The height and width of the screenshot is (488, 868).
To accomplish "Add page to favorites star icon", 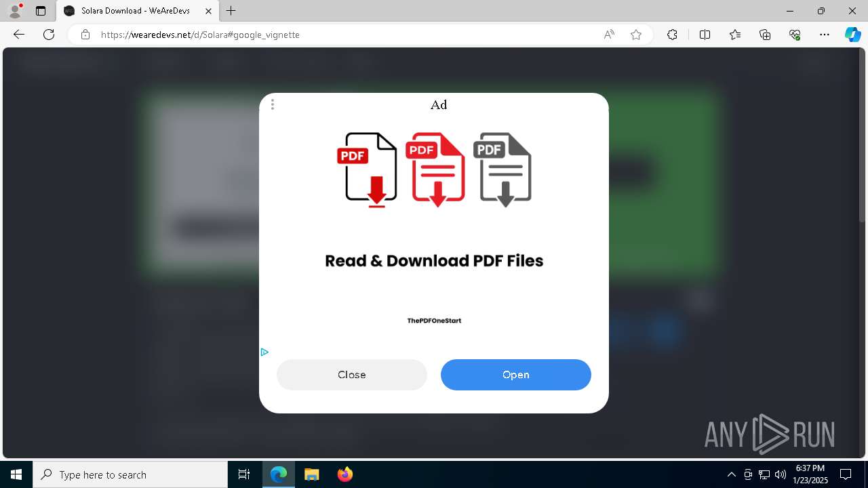I will tap(636, 35).
